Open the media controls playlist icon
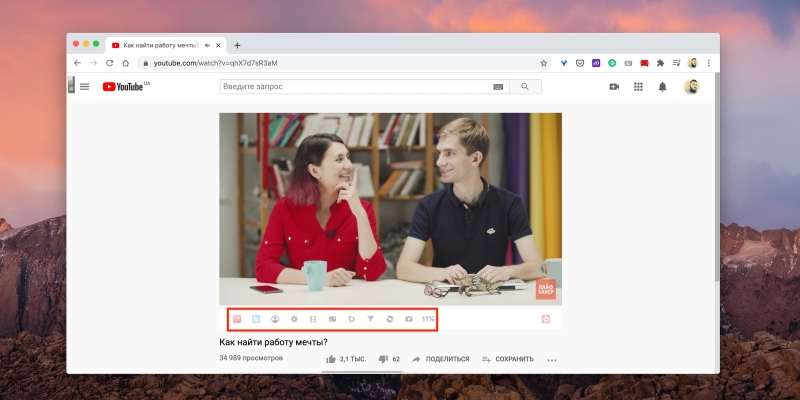This screenshot has width=800, height=400. pos(677,63)
